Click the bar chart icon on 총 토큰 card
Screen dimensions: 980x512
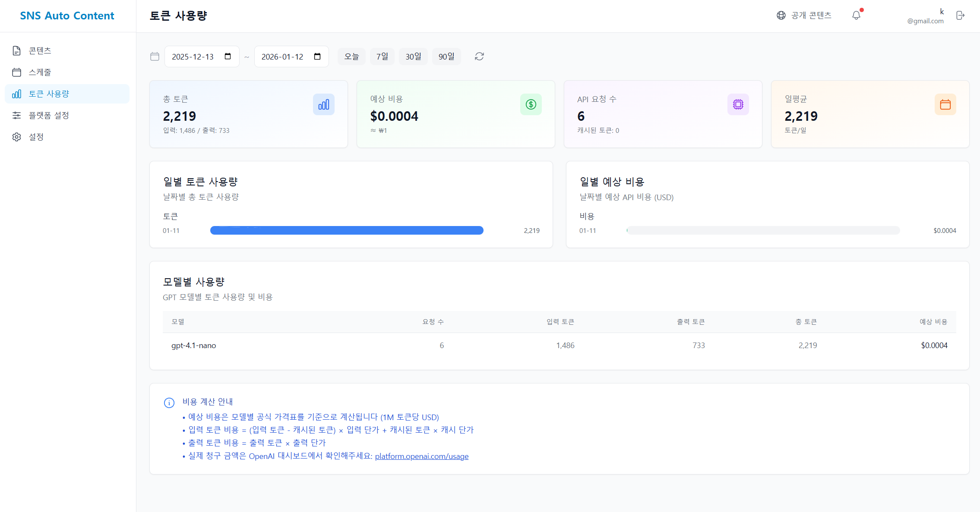323,104
